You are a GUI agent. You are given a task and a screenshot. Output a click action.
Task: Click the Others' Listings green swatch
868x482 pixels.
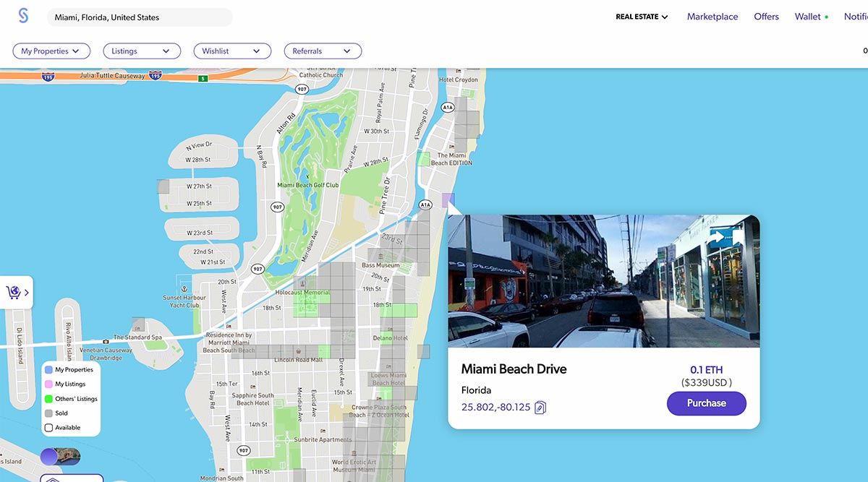(49, 399)
